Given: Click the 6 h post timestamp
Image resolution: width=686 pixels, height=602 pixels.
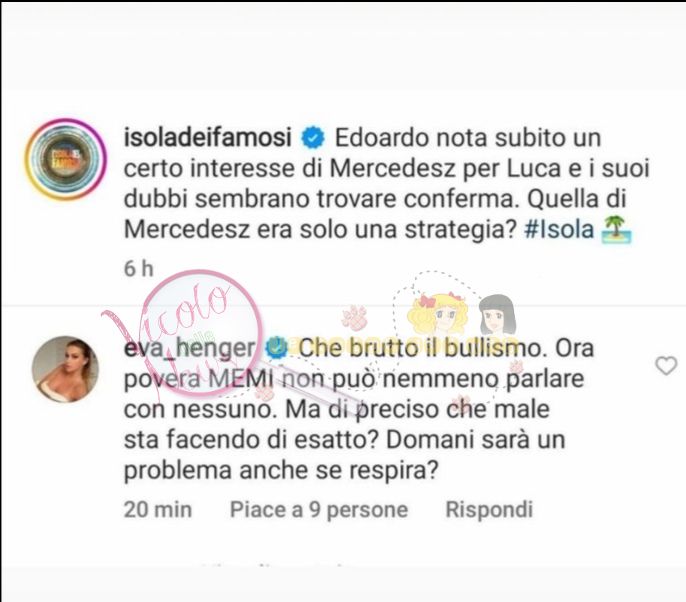Looking at the screenshot, I should (x=139, y=269).
